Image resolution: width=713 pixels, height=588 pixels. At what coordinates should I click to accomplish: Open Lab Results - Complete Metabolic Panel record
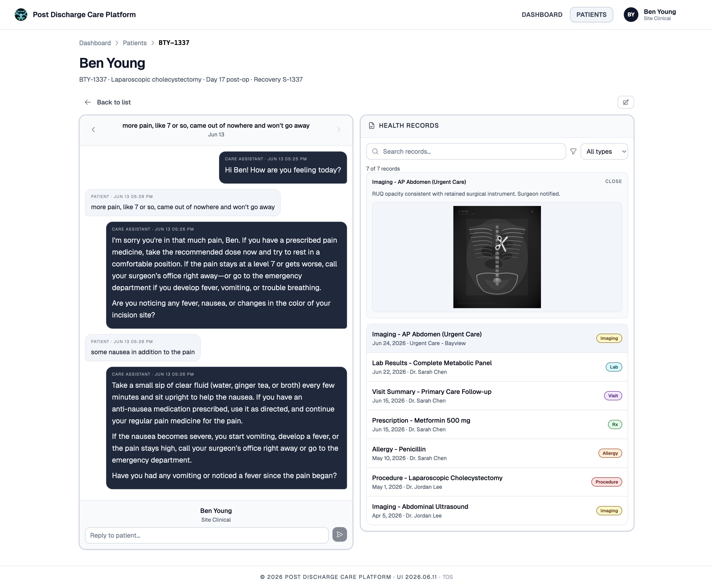pyautogui.click(x=497, y=367)
